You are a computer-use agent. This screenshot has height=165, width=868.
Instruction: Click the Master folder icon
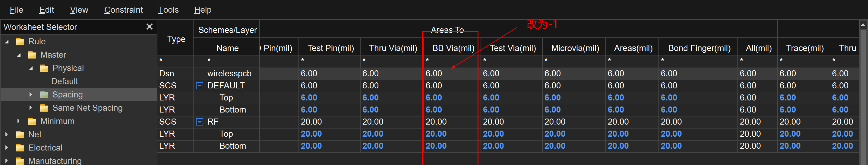32,55
